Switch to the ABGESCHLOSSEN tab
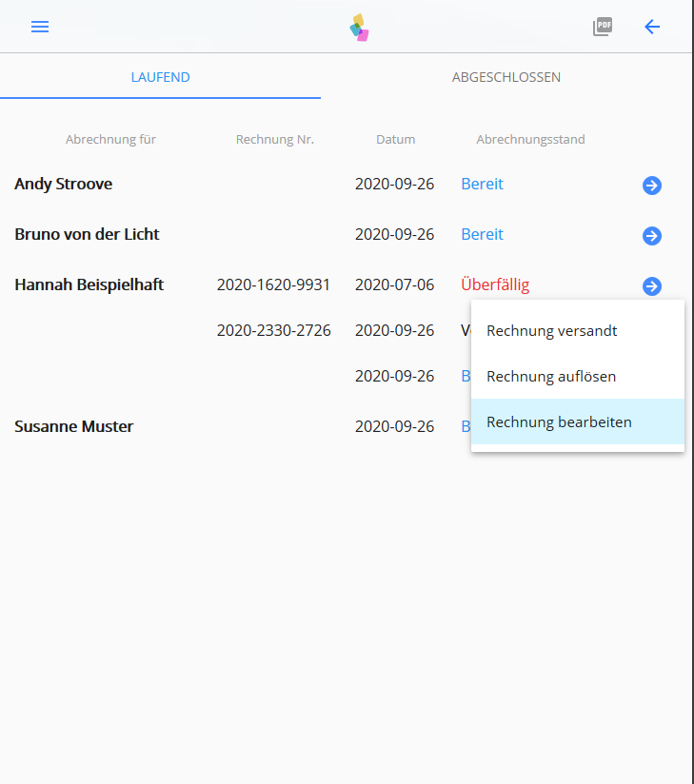This screenshot has width=694, height=784. pyautogui.click(x=506, y=77)
